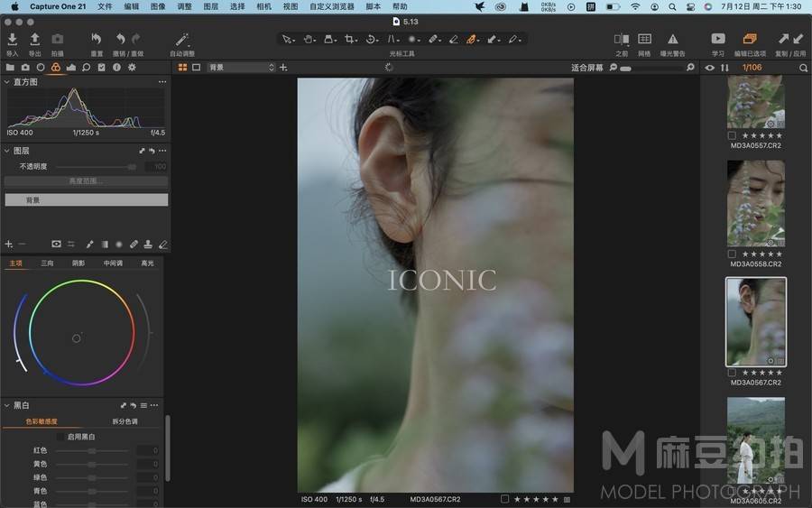The image size is (812, 508).
Task: Toggle the 曝光警告 exposure warning
Action: click(673, 40)
